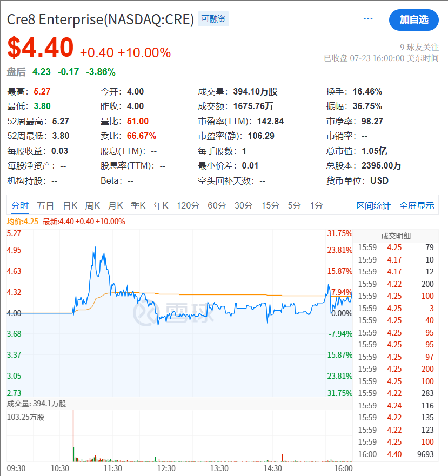This screenshot has width=448, height=476.
Task: Click the 全屏显示 link
Action: (417, 205)
